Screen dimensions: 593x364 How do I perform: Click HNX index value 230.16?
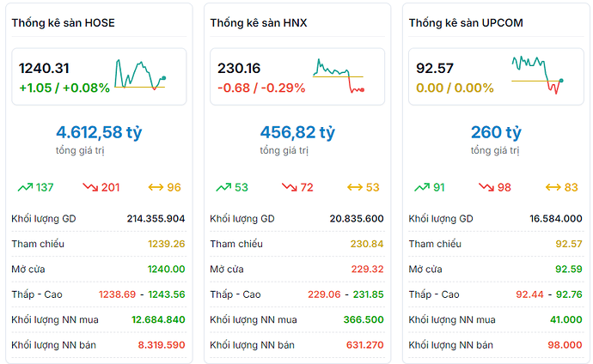pyautogui.click(x=239, y=69)
